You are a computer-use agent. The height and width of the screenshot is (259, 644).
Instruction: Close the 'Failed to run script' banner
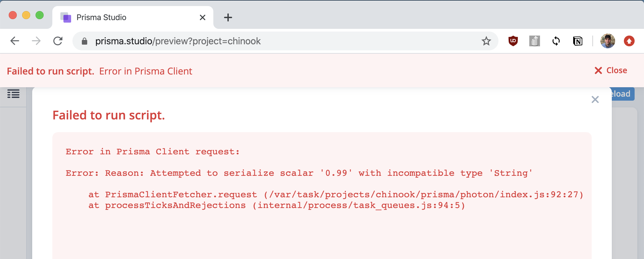[x=610, y=70]
